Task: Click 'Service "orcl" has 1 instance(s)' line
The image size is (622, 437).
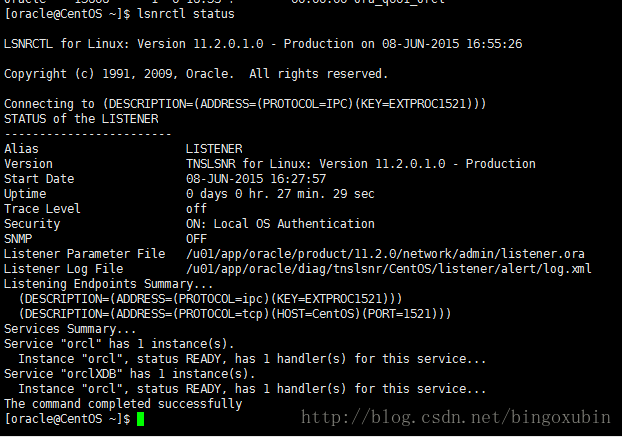Action: [x=119, y=344]
